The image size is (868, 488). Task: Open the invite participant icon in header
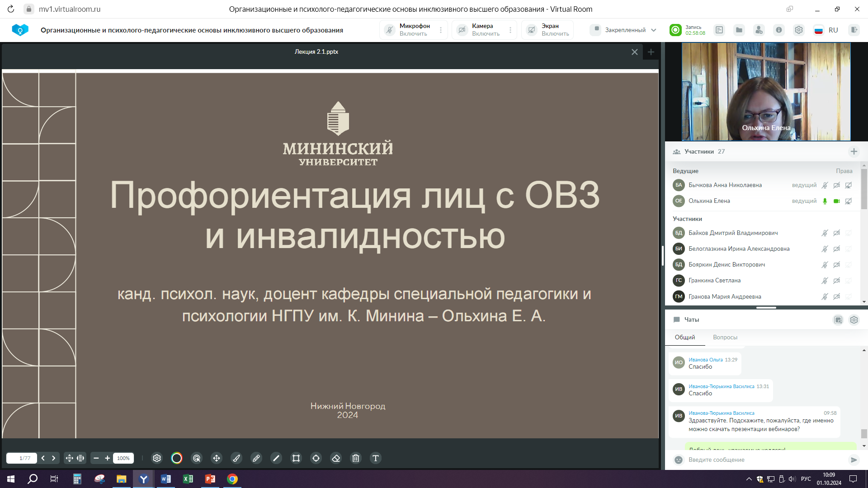coord(759,30)
